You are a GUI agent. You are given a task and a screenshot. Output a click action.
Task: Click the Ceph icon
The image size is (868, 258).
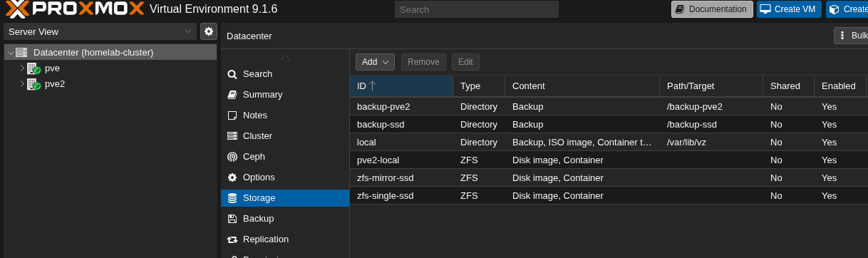click(x=232, y=157)
